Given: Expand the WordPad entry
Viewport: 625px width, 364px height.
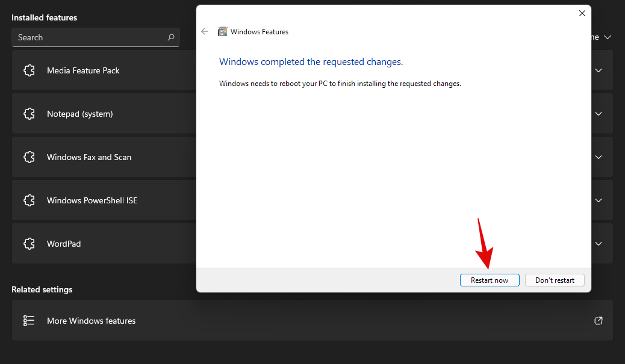Looking at the screenshot, I should click(x=599, y=244).
